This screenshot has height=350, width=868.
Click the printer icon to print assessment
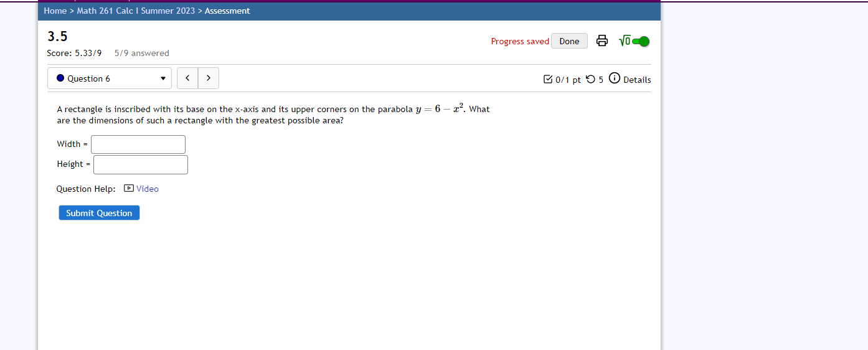602,41
